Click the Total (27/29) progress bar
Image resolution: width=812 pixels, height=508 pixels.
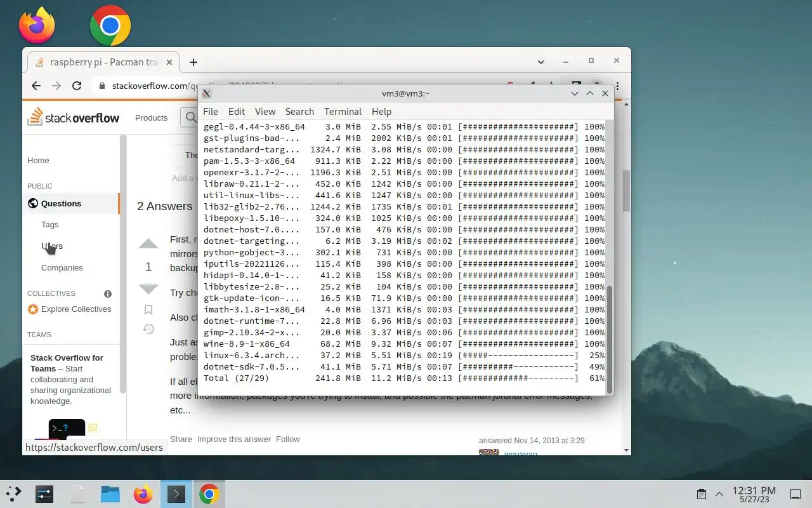tap(518, 378)
